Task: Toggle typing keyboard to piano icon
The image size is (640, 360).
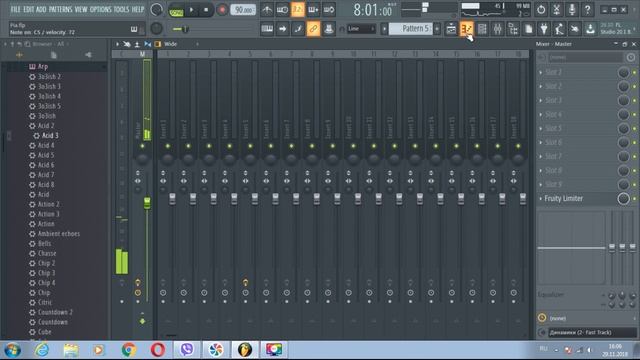Action: (x=267, y=29)
